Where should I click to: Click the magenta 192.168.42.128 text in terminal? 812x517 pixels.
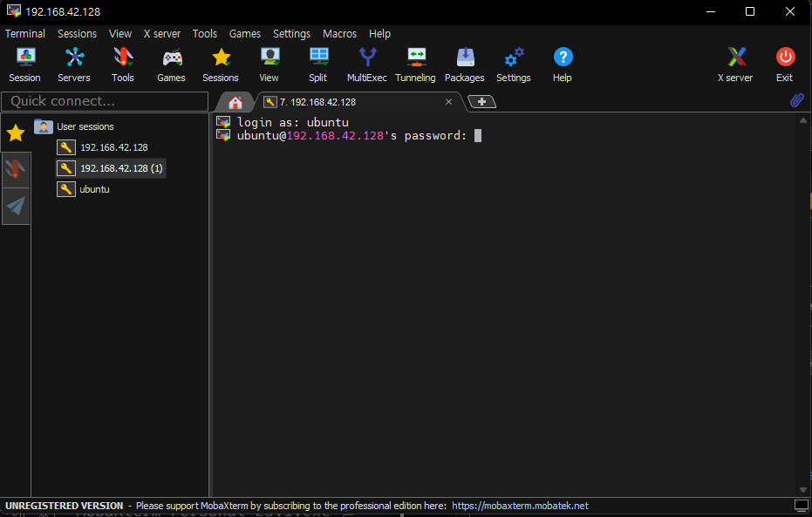click(335, 136)
